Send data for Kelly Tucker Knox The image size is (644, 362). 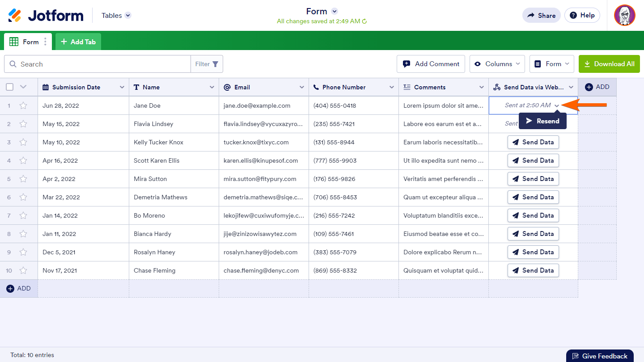[533, 142]
